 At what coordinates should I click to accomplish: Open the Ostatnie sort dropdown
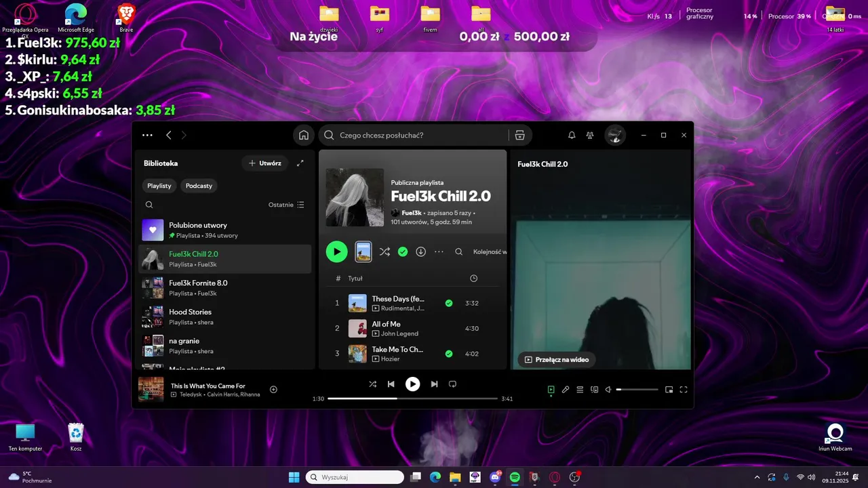coord(286,205)
